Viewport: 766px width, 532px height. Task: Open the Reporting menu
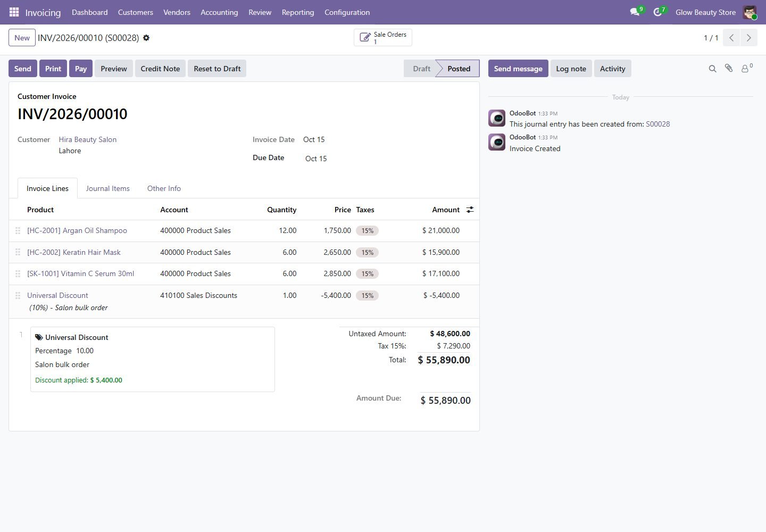tap(298, 12)
